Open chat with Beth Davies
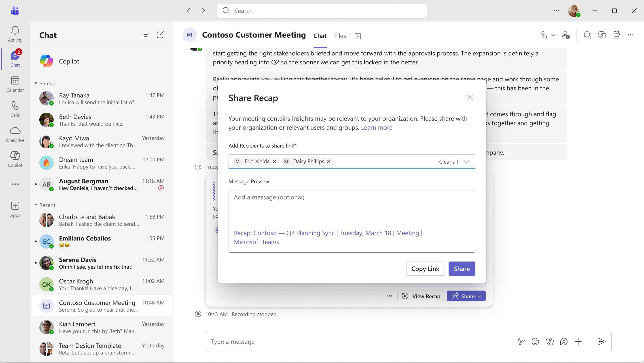The height and width of the screenshot is (363, 644). 102,120
